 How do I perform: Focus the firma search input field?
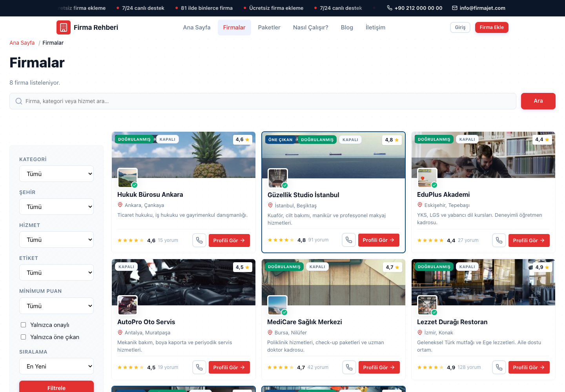point(263,101)
